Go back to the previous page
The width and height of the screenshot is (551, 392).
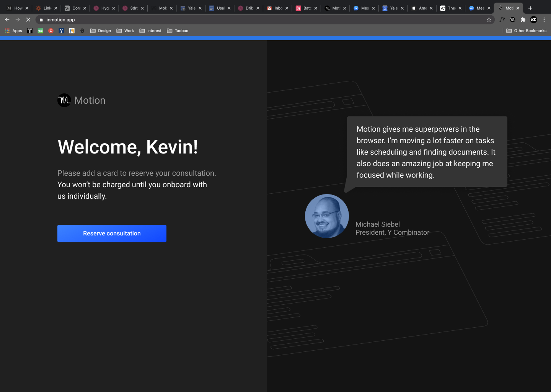pos(7,20)
